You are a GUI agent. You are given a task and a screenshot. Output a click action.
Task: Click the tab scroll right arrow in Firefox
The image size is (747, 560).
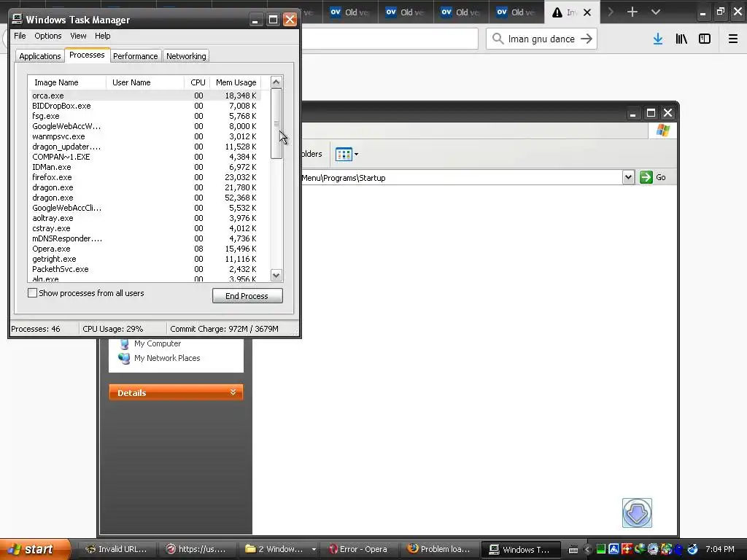click(611, 12)
